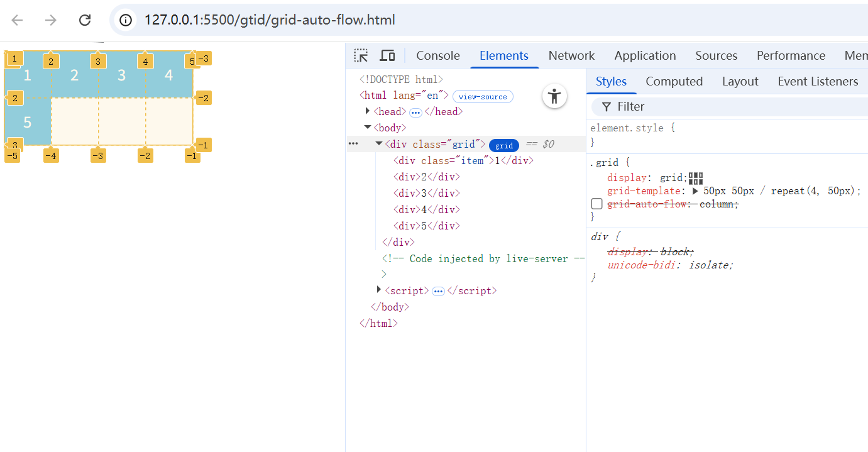Edit the display grid value
This screenshot has width=868, height=452.
[672, 179]
